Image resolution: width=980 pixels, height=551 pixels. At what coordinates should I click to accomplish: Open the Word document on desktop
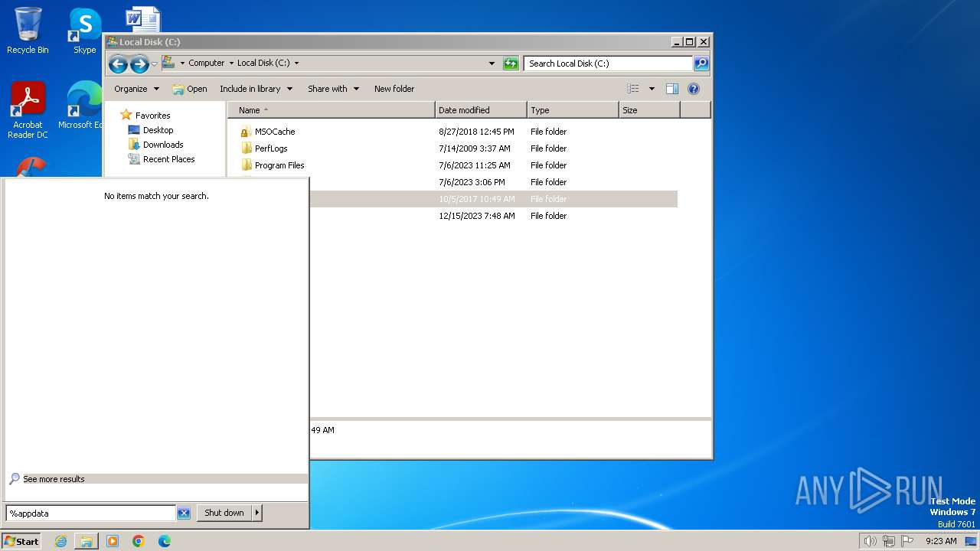click(x=142, y=19)
